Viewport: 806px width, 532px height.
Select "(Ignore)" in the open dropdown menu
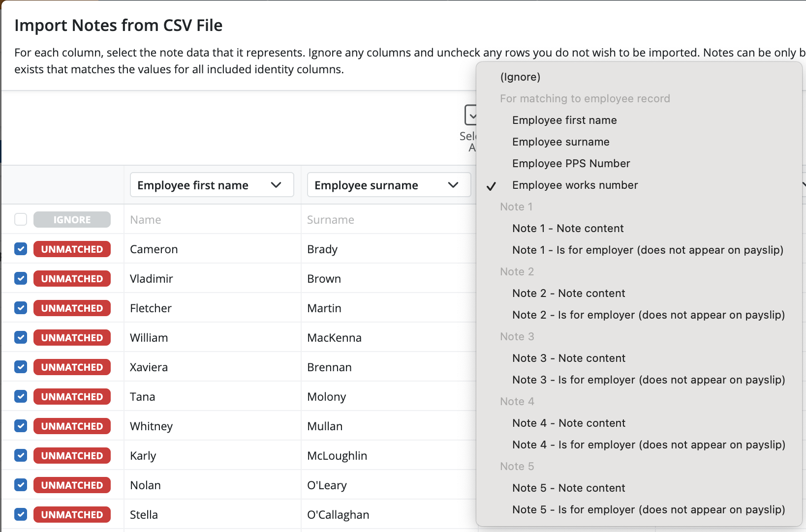click(x=520, y=77)
